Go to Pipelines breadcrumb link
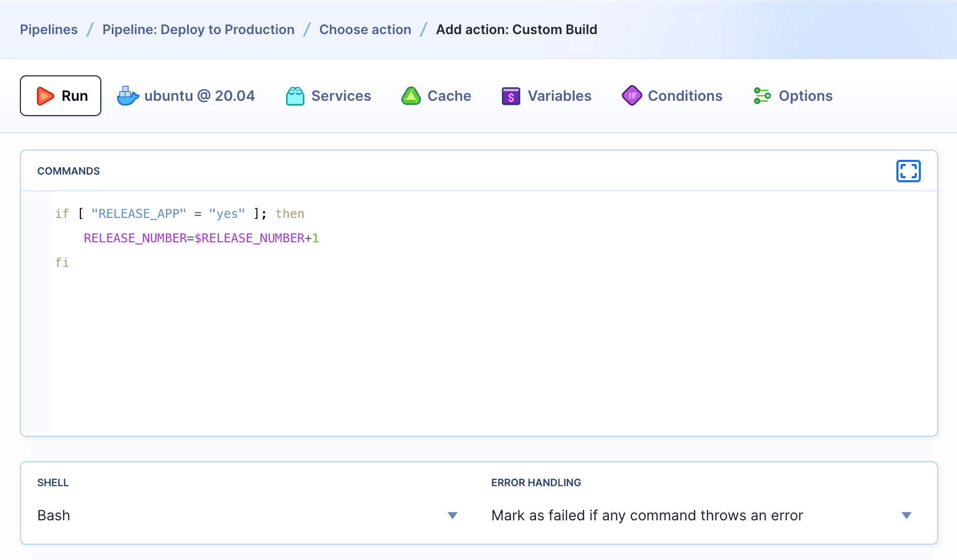This screenshot has width=957, height=560. point(49,30)
